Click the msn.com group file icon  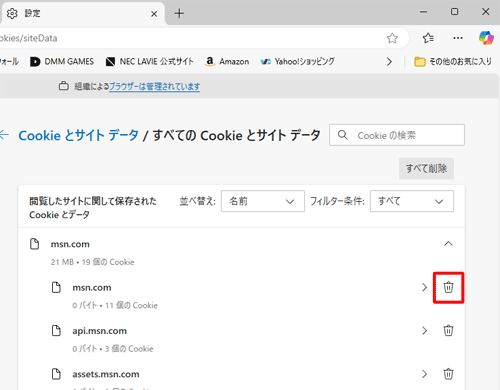click(34, 244)
